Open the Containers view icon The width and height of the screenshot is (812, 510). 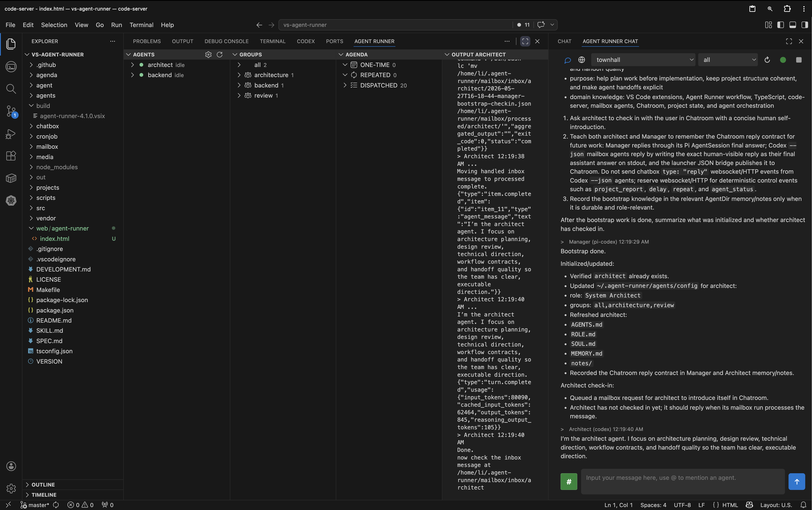pos(11,178)
